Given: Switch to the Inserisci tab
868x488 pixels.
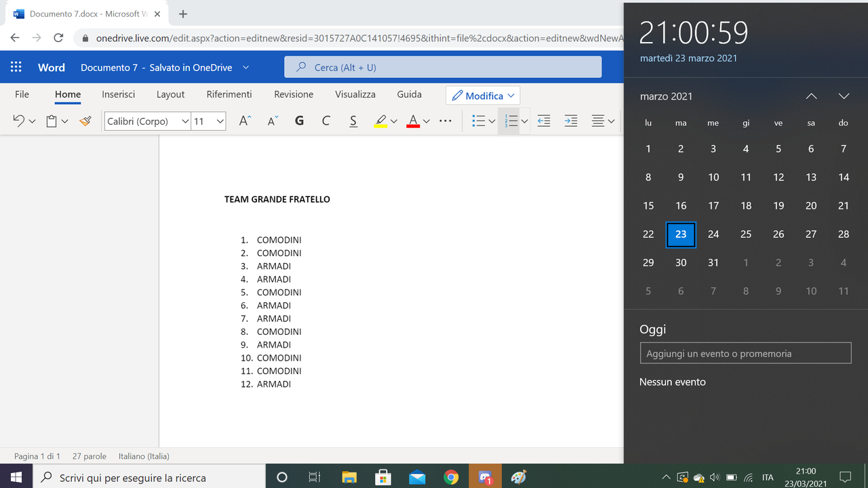Looking at the screenshot, I should pyautogui.click(x=119, y=94).
